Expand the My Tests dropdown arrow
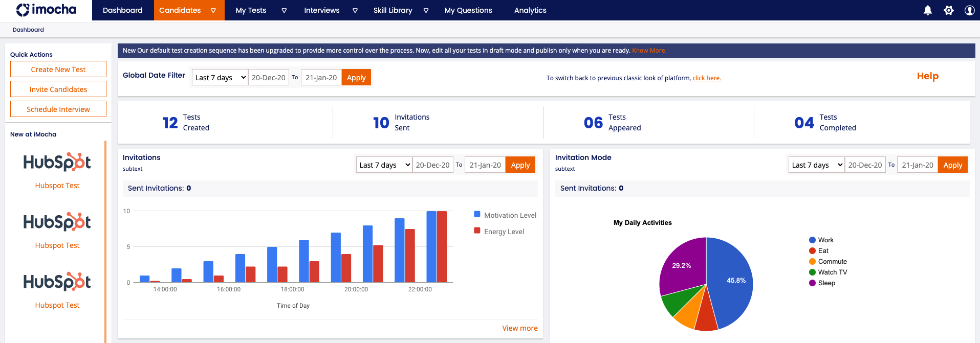The image size is (980, 343). pos(284,10)
